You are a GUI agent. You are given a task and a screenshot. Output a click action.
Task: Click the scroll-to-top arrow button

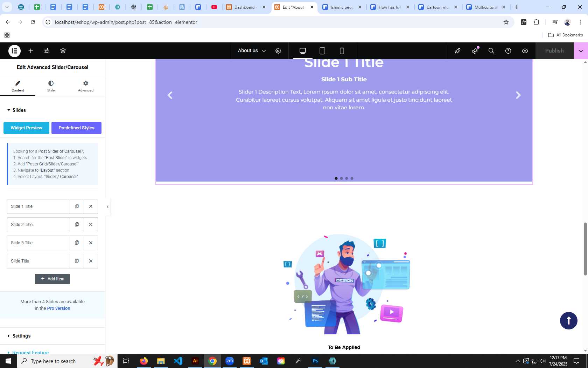[x=568, y=321]
